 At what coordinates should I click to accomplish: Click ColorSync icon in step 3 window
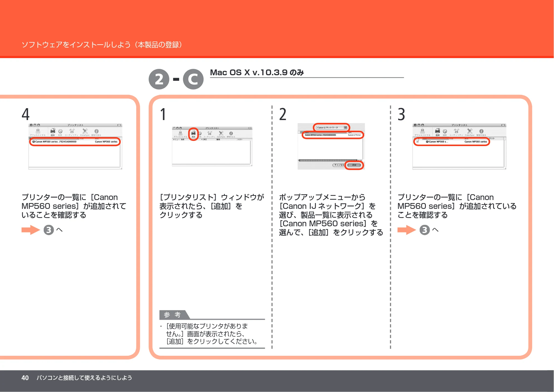click(x=470, y=132)
